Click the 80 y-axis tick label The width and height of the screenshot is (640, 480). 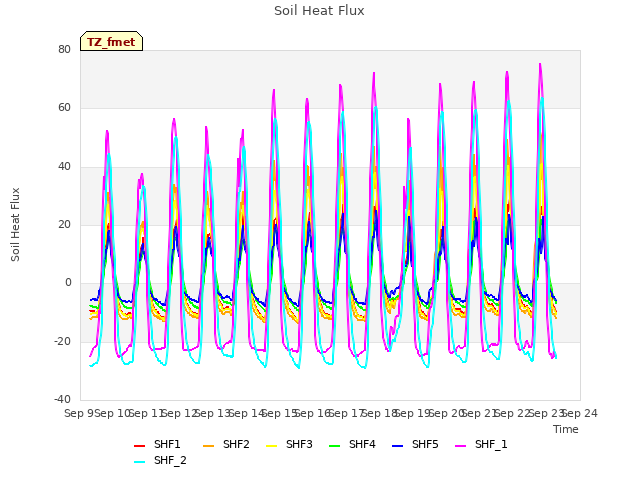64,49
